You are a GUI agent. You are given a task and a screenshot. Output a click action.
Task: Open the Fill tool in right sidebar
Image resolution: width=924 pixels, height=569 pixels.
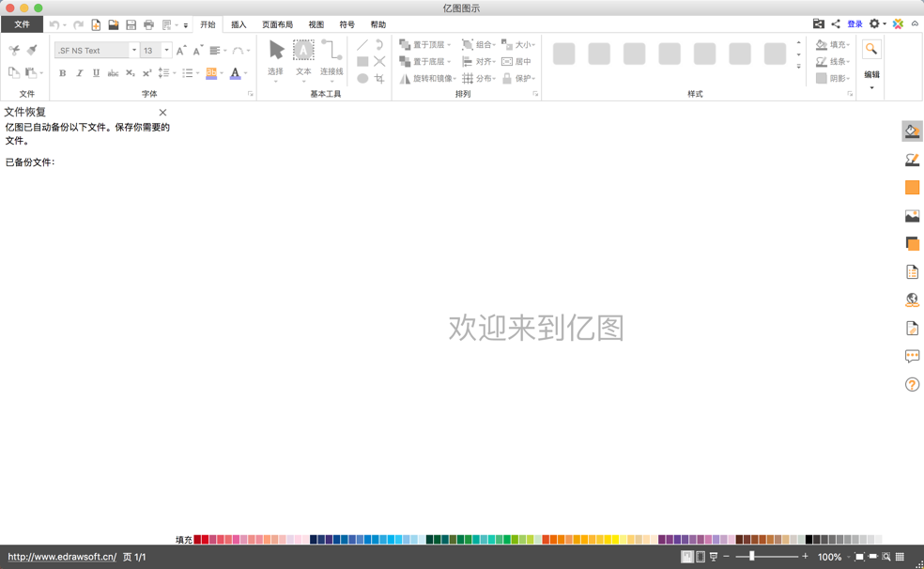pos(910,131)
